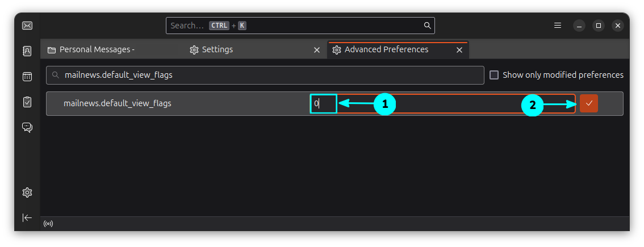Click the Settings gear in sidebar

click(x=27, y=192)
